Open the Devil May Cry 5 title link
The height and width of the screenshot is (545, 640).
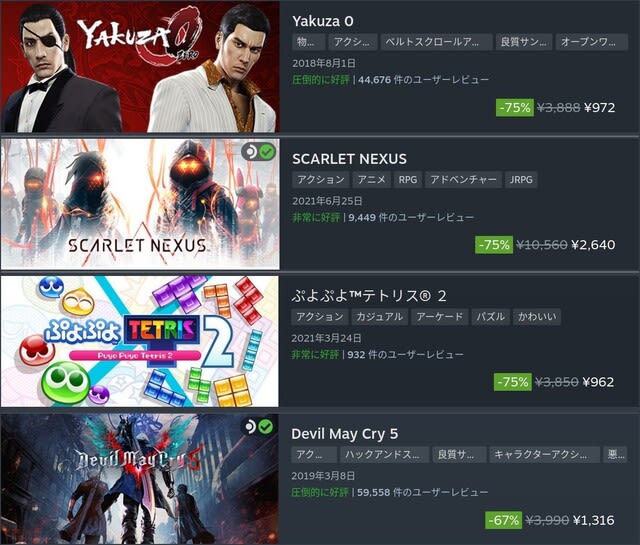344,434
